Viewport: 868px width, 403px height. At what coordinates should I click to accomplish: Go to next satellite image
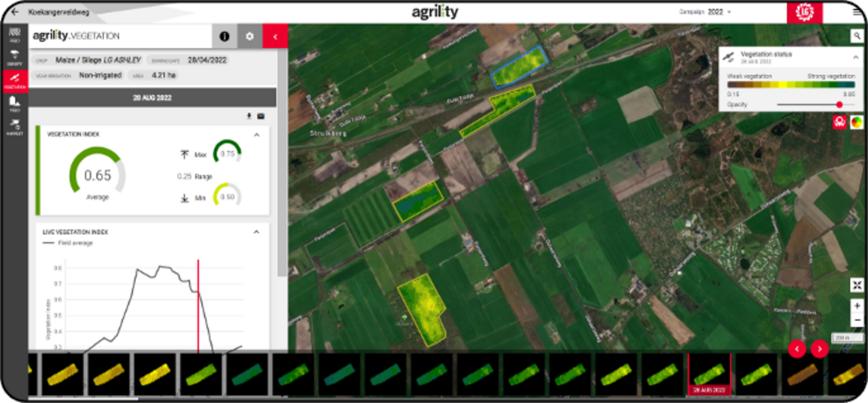(x=820, y=349)
